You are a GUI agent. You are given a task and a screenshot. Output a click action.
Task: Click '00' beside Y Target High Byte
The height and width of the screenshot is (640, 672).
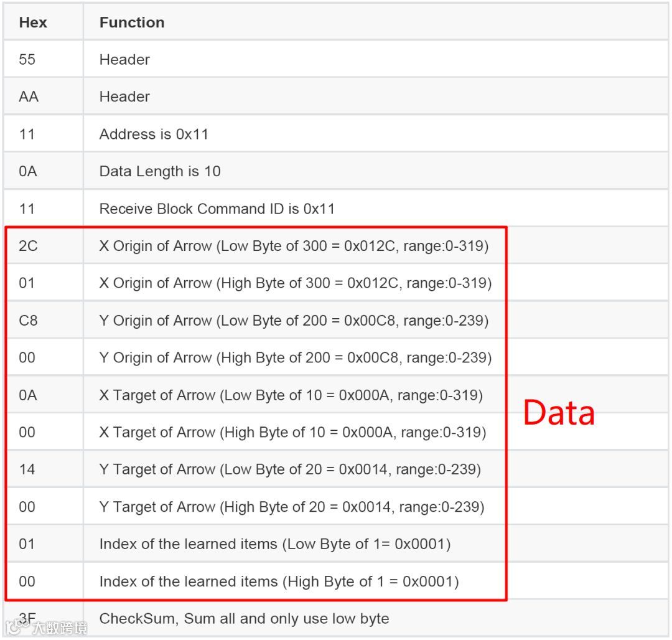pyautogui.click(x=27, y=507)
